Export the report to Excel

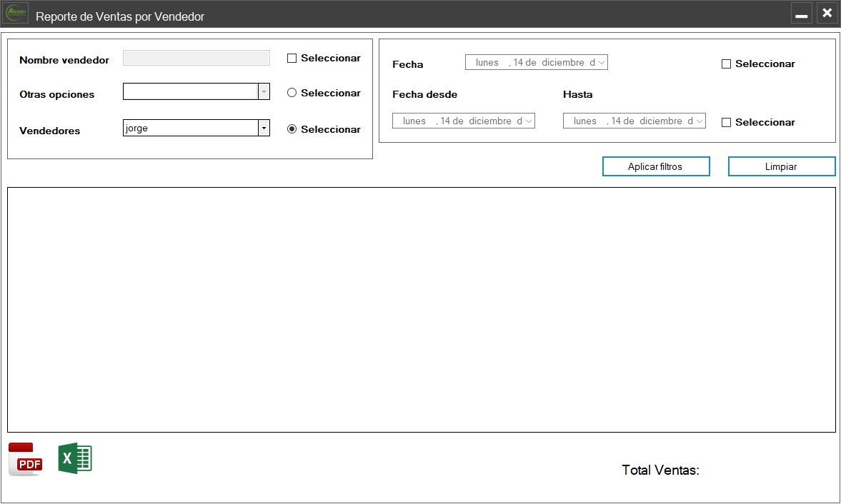pos(75,458)
